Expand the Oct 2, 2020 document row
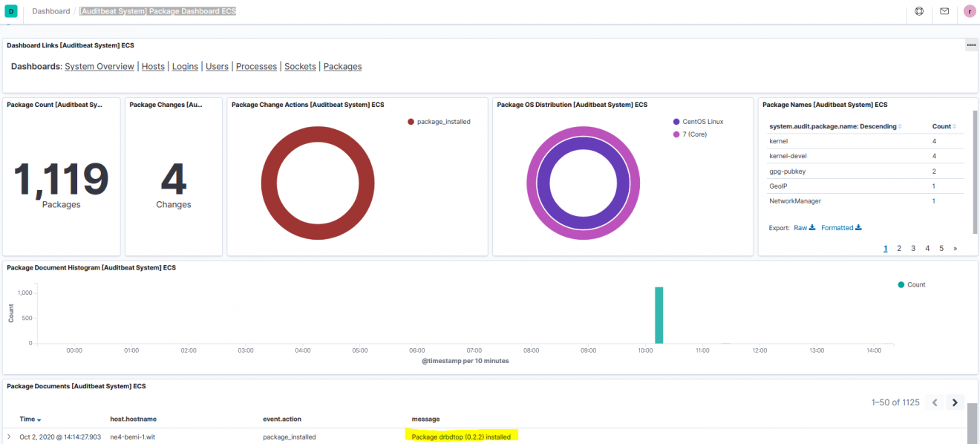 [x=9, y=437]
